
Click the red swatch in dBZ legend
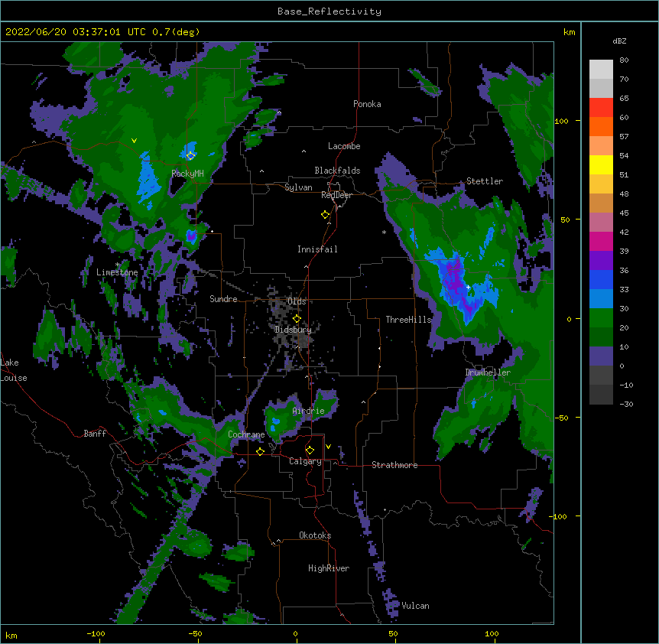tap(601, 107)
